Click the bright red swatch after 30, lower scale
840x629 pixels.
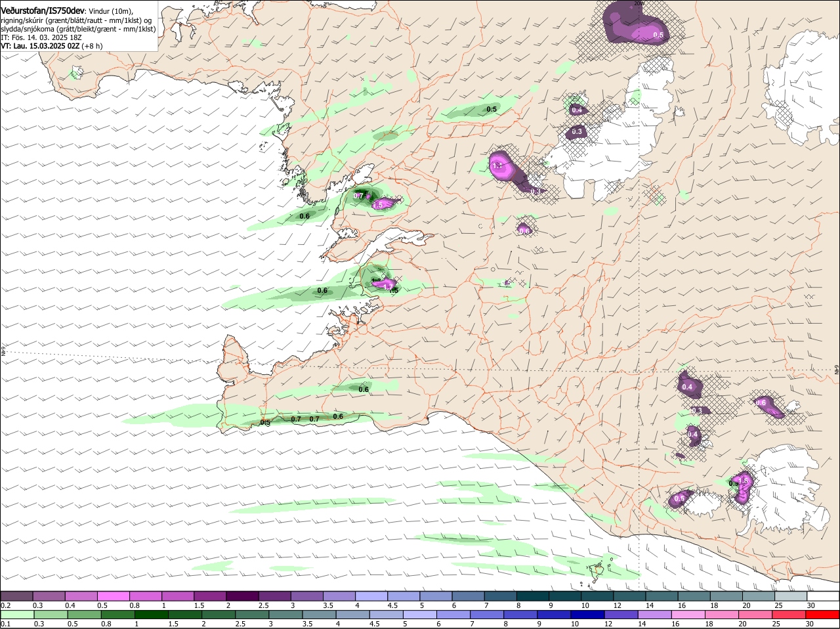(823, 615)
